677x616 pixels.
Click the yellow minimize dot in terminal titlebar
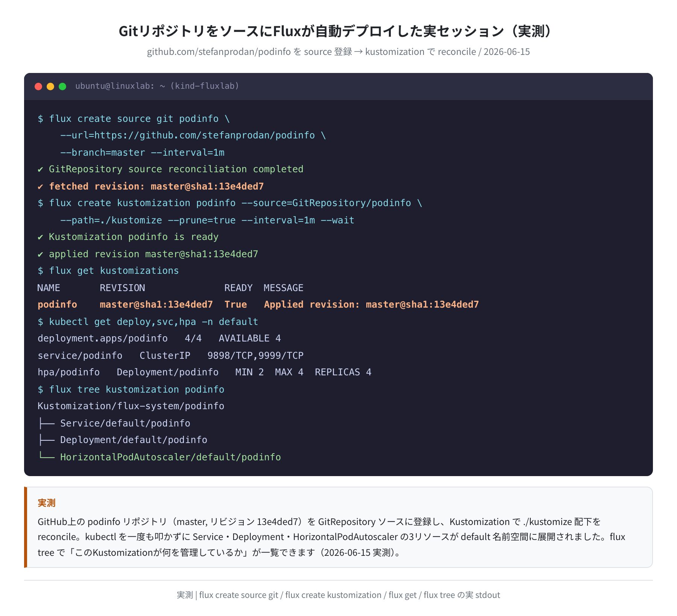click(x=50, y=86)
